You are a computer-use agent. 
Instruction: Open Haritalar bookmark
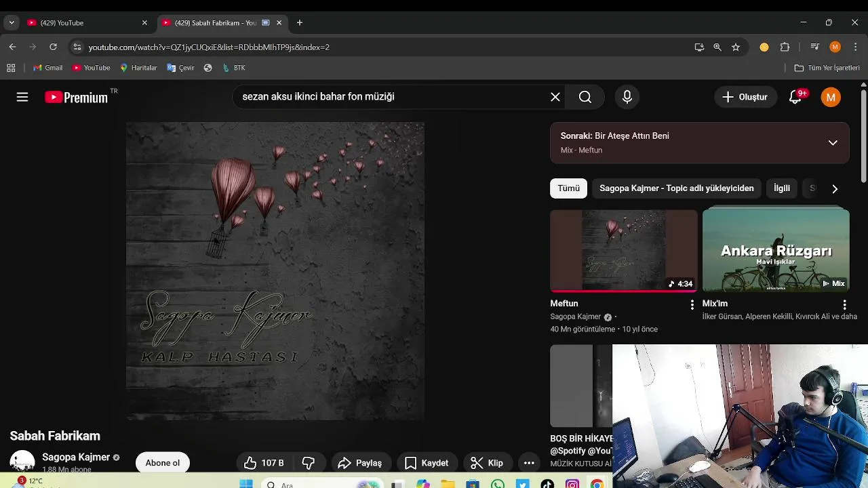click(x=138, y=68)
